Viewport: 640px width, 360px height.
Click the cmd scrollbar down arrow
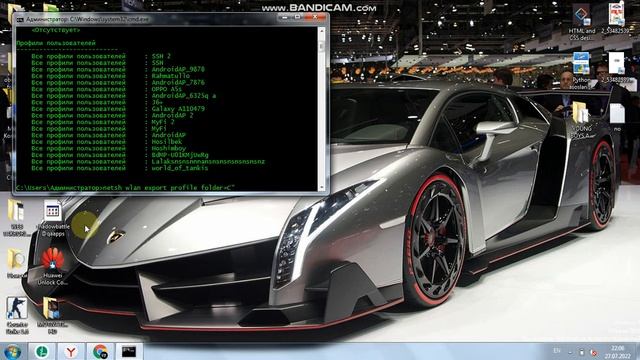tap(322, 187)
